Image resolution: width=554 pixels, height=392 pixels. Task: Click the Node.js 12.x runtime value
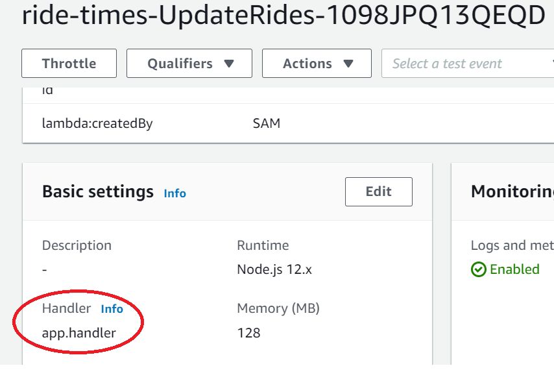tap(274, 269)
